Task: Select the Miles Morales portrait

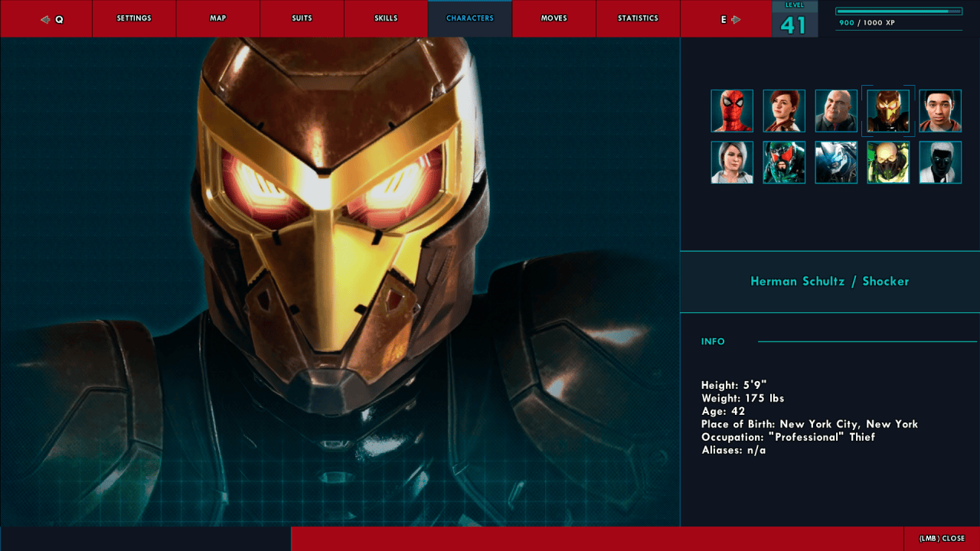Action: click(939, 111)
